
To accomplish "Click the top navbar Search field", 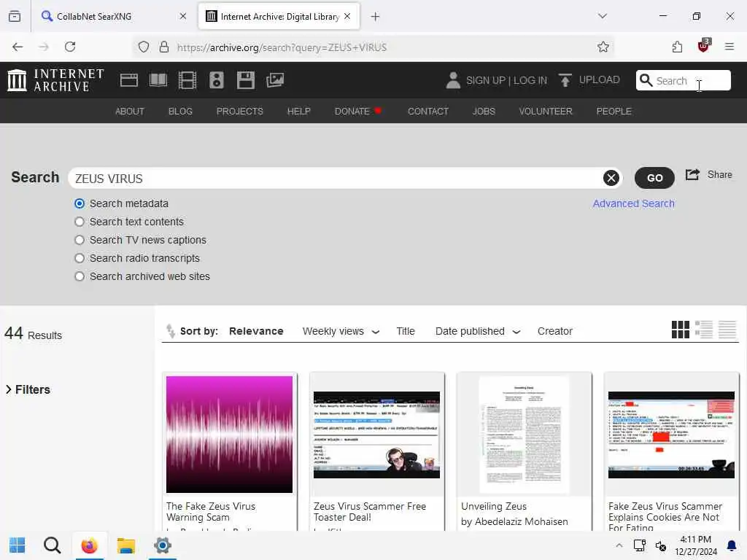I will pos(683,80).
